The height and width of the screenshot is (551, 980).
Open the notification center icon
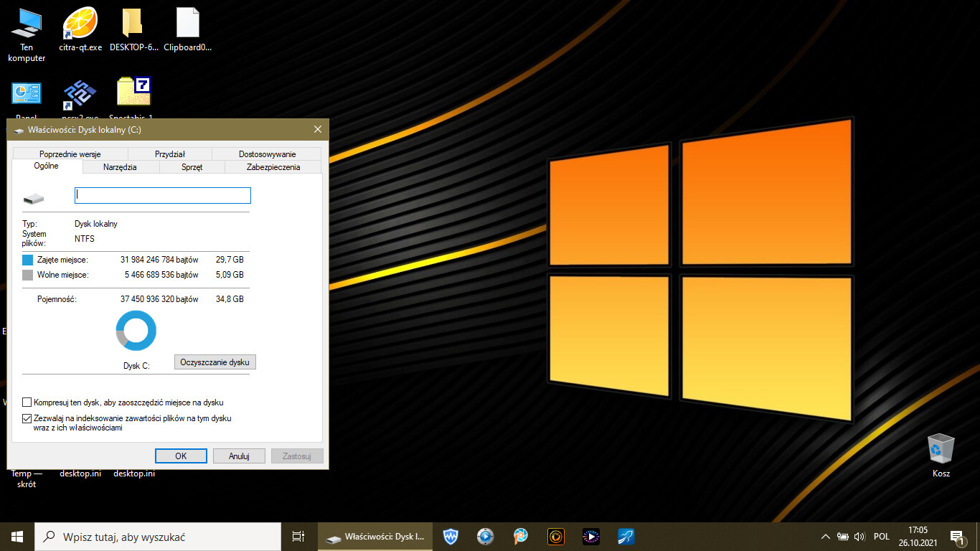pos(957,537)
